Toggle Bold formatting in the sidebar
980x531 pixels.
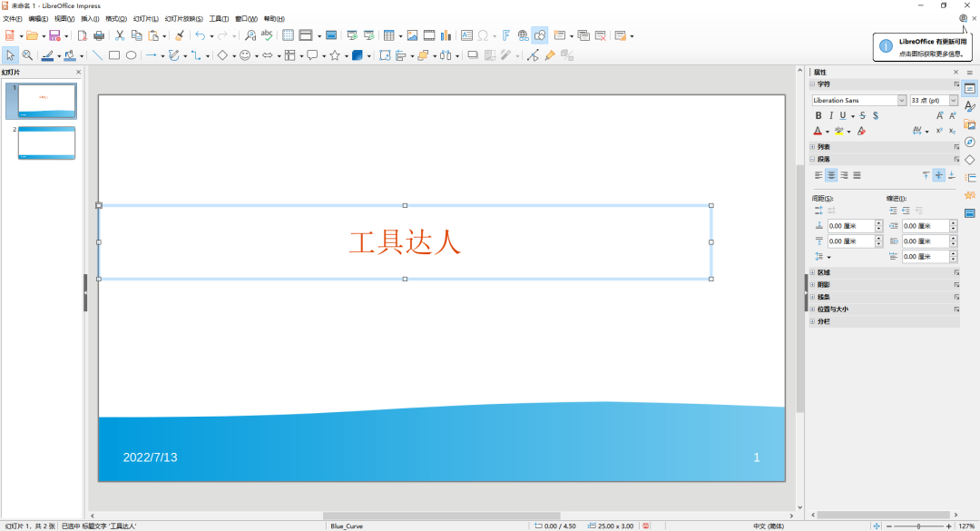[x=818, y=116]
